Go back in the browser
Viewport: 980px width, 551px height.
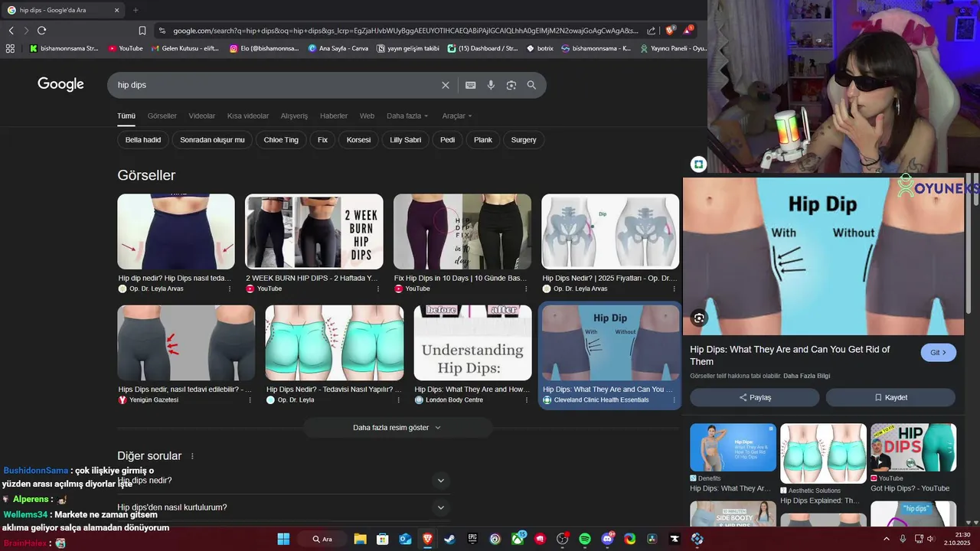(x=11, y=31)
